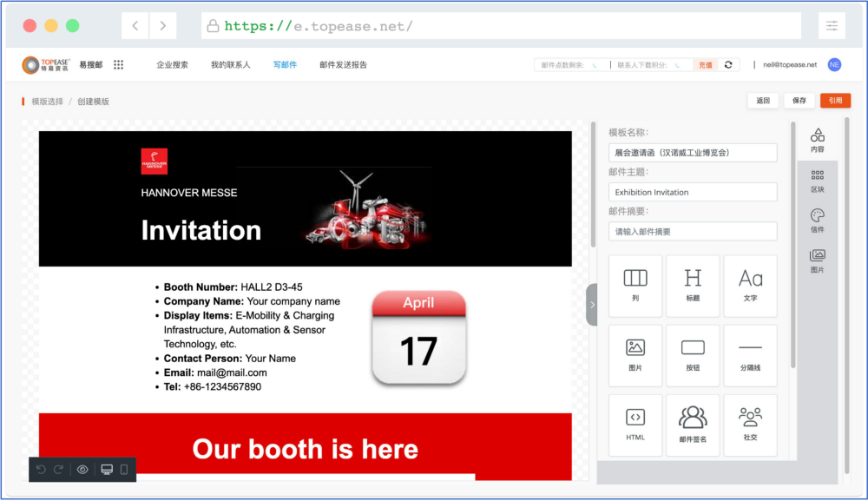The image size is (868, 501).
Task: Click the browser URL address bar
Action: [x=501, y=25]
